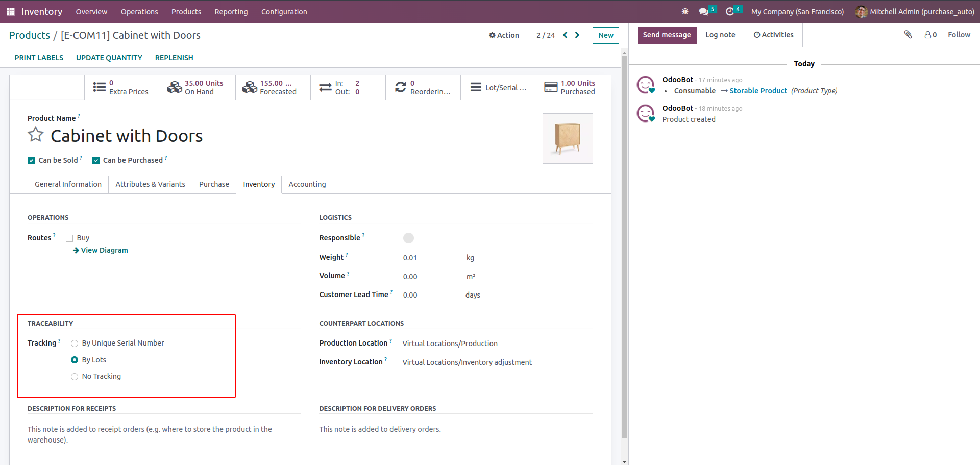Open the Products menu

pyautogui.click(x=186, y=11)
